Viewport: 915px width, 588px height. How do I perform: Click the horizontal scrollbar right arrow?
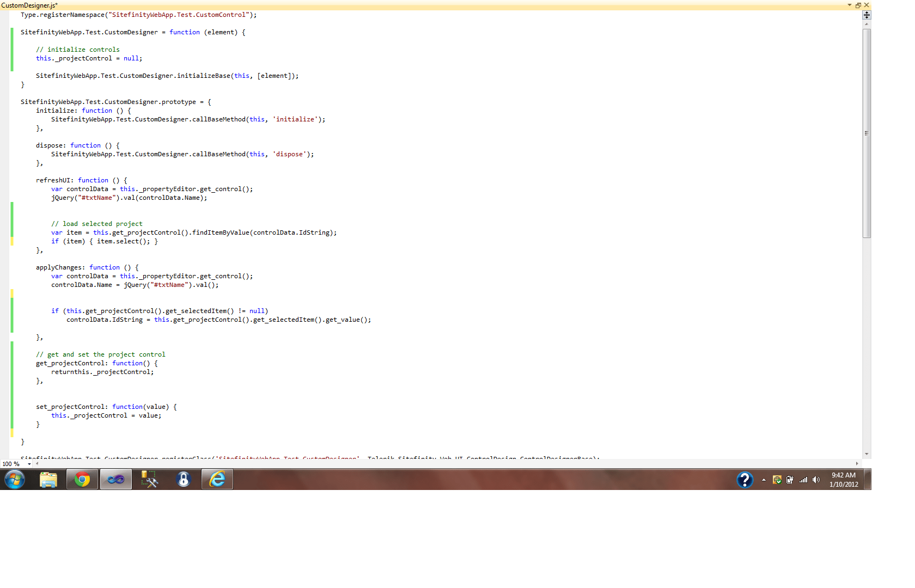coord(857,464)
